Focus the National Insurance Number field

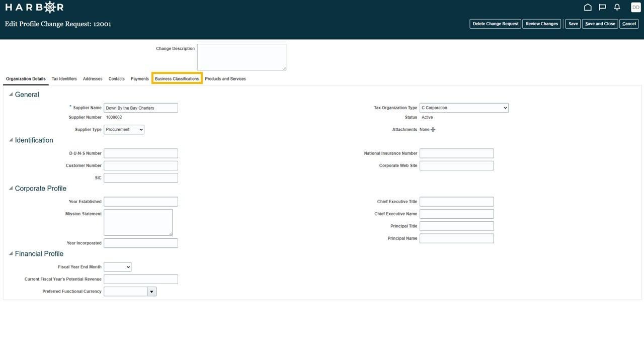(457, 153)
